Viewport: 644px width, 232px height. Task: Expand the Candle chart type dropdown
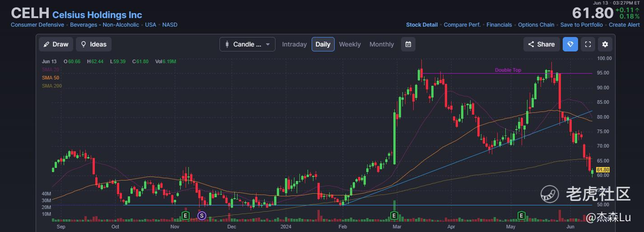pyautogui.click(x=247, y=44)
